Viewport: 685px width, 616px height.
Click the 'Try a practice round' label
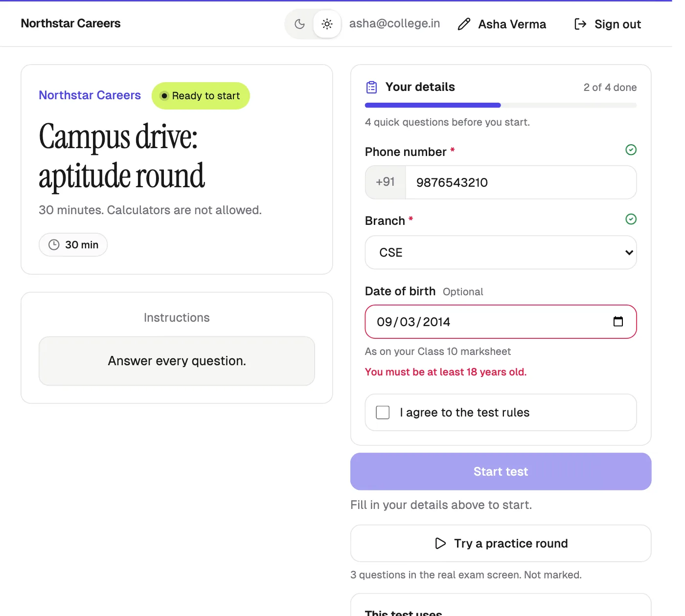511,544
